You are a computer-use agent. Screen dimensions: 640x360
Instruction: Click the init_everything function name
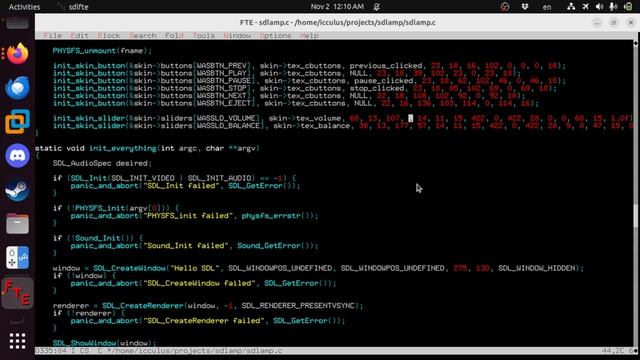tap(122, 148)
